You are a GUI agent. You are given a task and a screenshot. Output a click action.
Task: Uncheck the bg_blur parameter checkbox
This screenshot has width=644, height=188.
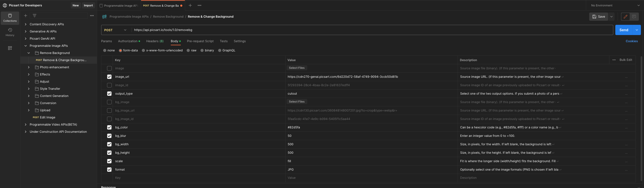(109, 136)
